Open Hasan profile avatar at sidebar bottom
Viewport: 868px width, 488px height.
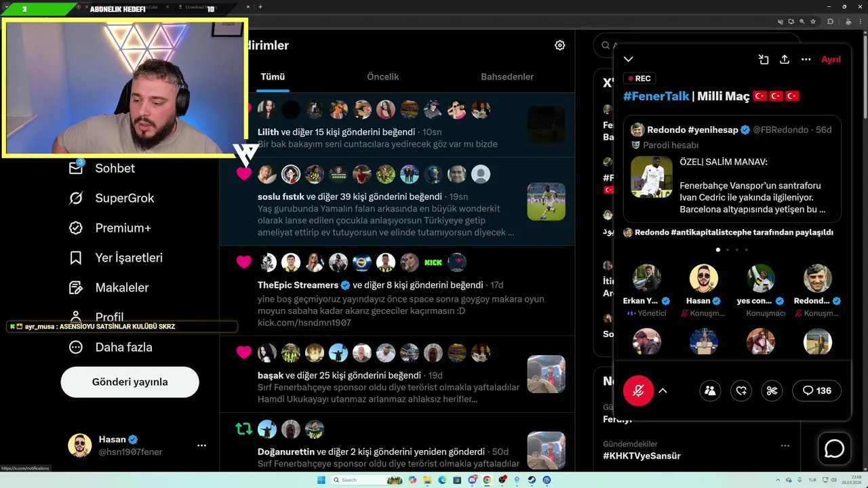pyautogui.click(x=79, y=445)
